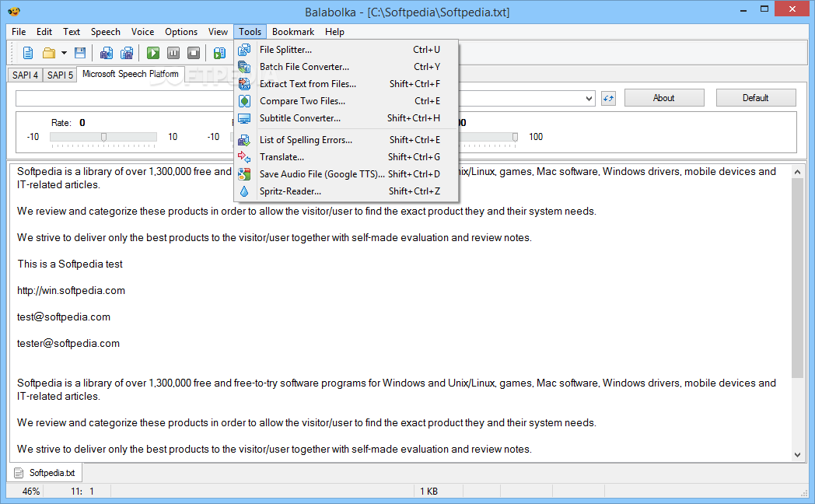This screenshot has width=815, height=504.
Task: Click the text editor scrollbar up arrow
Action: pyautogui.click(x=797, y=171)
